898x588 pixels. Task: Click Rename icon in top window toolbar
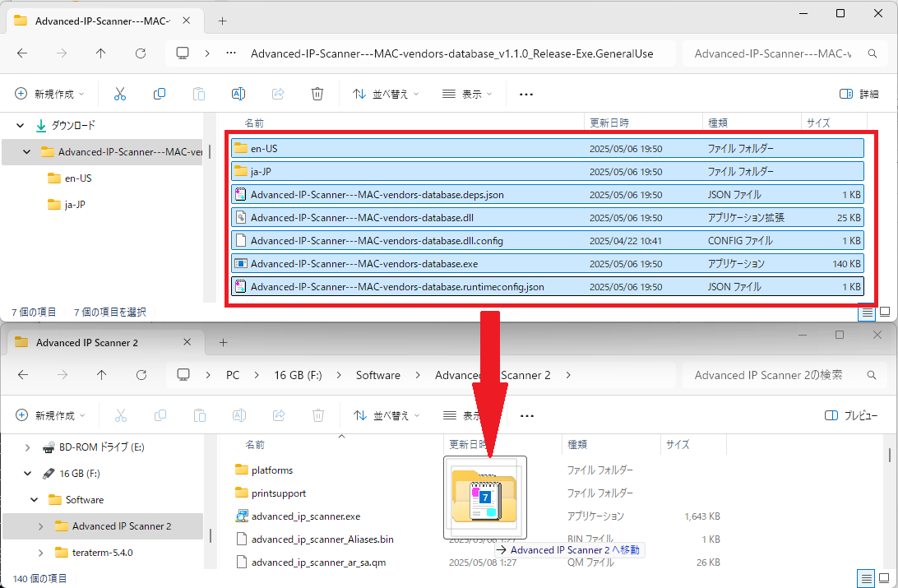click(238, 94)
